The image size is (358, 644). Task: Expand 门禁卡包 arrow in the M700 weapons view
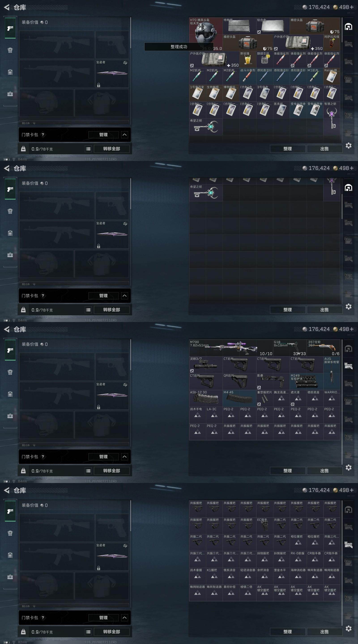click(x=124, y=457)
